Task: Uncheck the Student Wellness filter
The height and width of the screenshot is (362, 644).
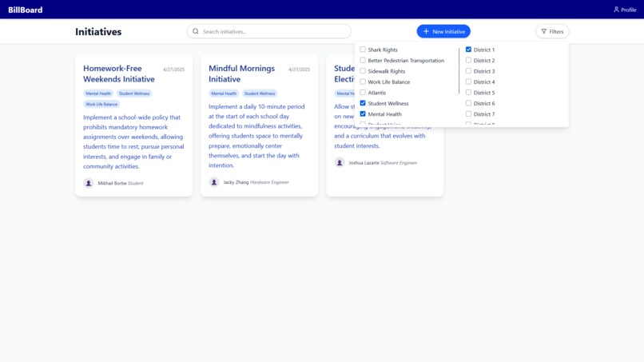Action: pos(363,103)
